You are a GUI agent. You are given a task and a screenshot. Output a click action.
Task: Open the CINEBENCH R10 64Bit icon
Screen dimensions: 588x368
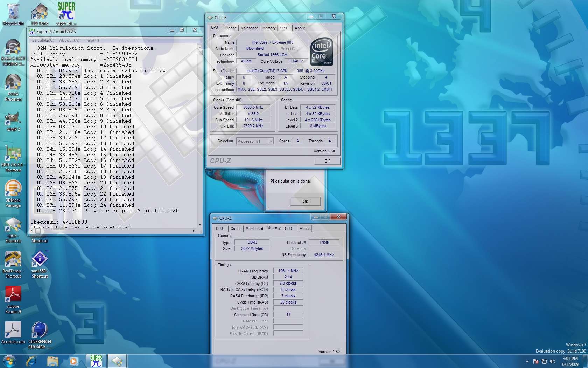click(40, 335)
